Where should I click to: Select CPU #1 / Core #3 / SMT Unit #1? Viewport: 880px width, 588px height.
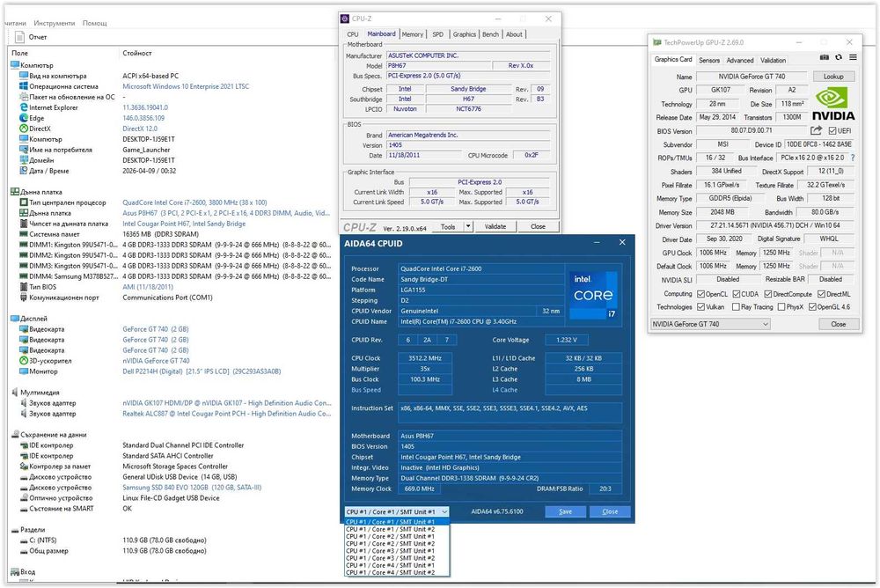click(x=397, y=551)
